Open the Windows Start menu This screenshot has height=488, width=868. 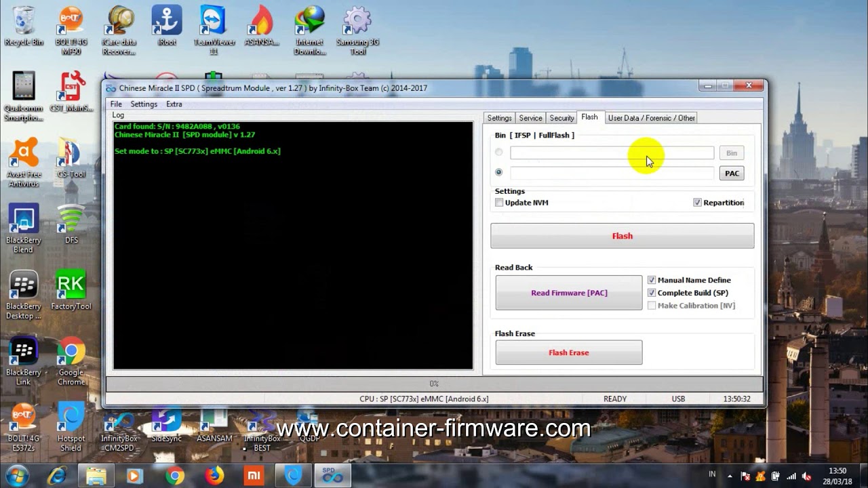[16, 476]
